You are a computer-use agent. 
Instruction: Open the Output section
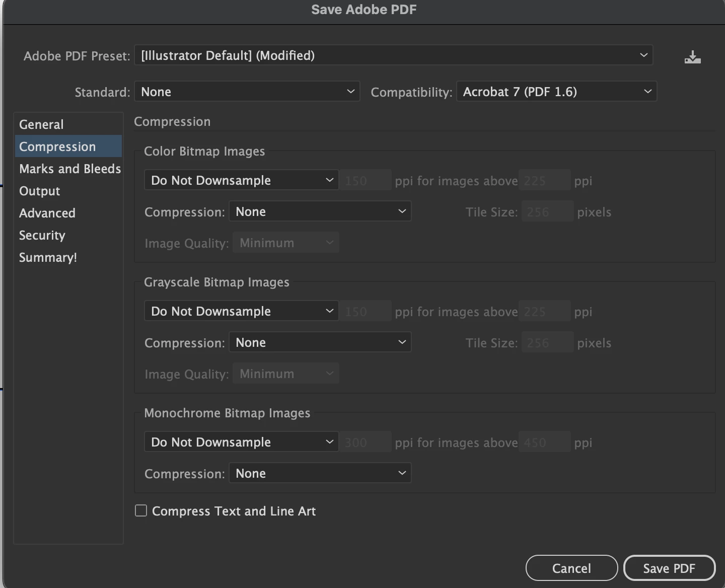(x=68, y=191)
